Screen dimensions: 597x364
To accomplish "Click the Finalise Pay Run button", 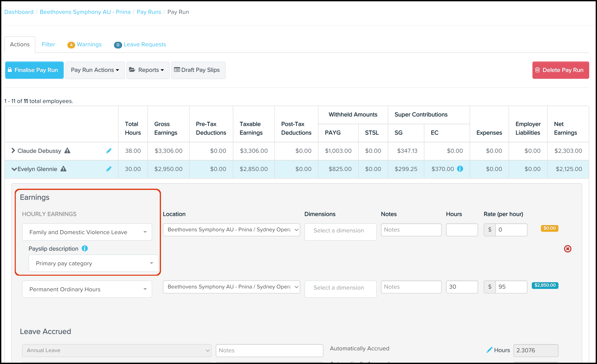I will tap(34, 70).
